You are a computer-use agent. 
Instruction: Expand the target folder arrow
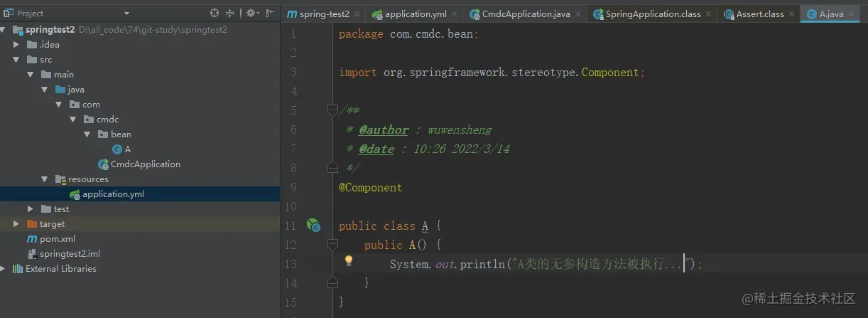tap(16, 224)
